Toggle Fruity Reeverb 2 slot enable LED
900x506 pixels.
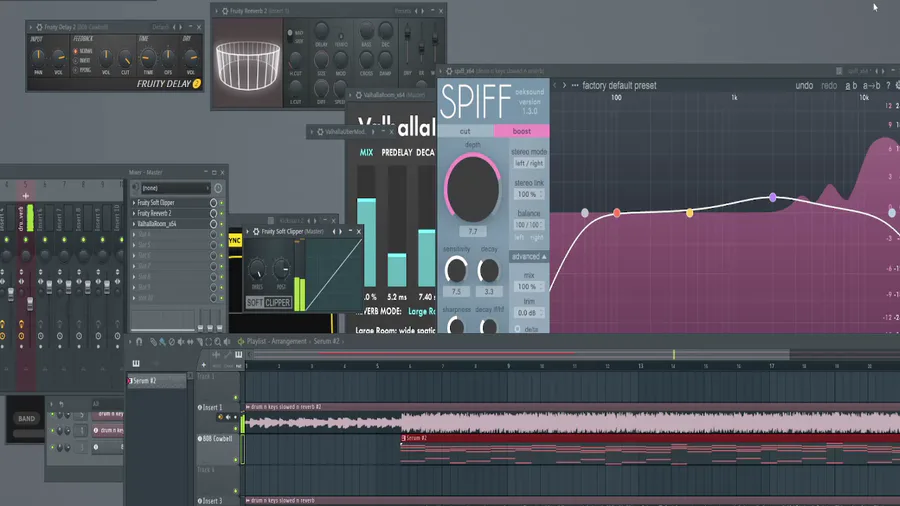point(222,213)
